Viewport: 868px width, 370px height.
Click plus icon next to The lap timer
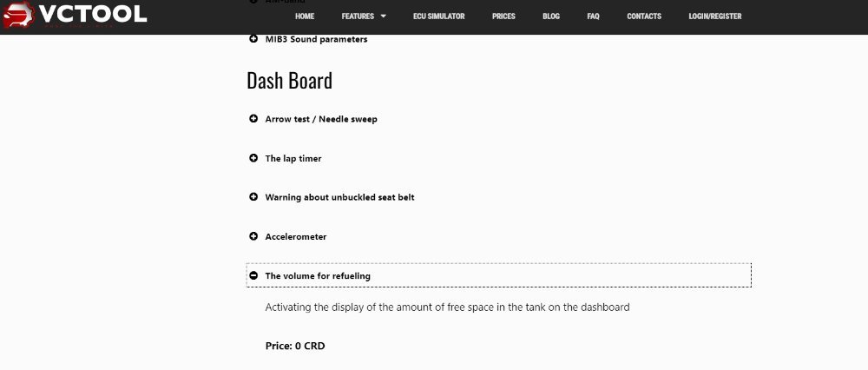[x=253, y=158]
